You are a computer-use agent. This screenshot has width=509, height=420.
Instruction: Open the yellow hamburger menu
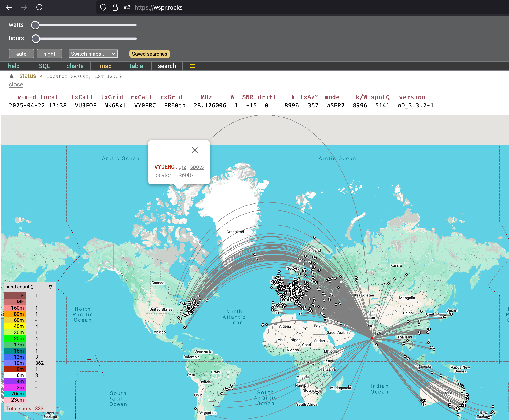pyautogui.click(x=193, y=66)
